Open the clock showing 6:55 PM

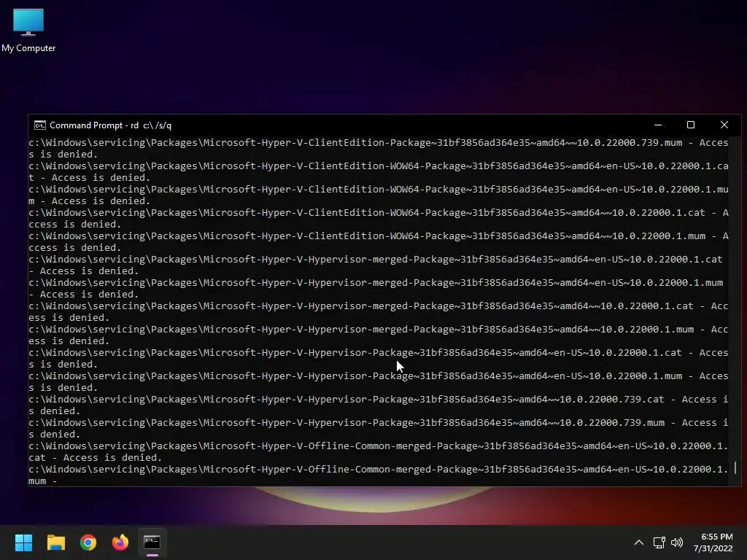pyautogui.click(x=716, y=537)
